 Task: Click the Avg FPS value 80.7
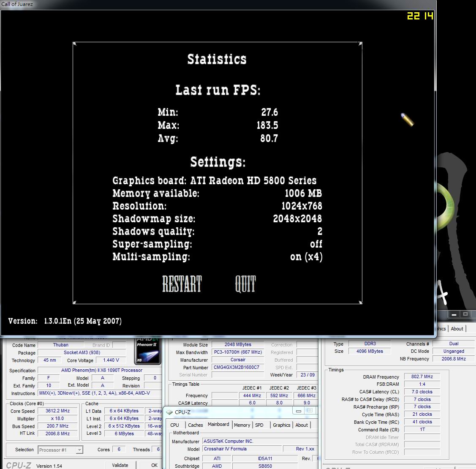(x=269, y=139)
